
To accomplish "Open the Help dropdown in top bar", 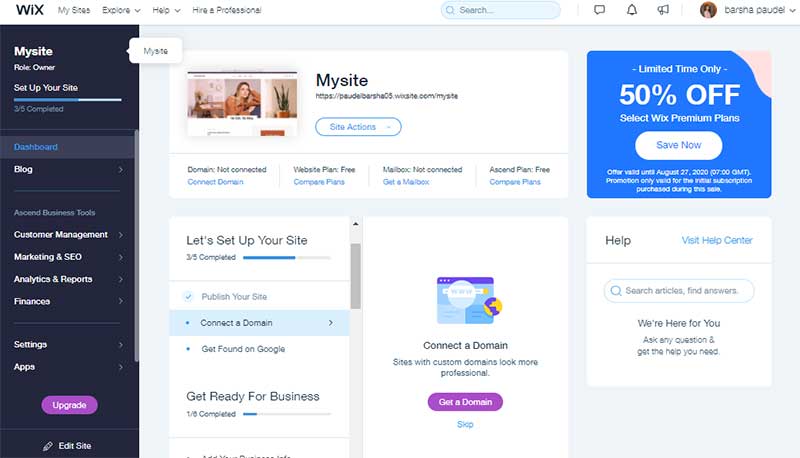I will pos(166,10).
